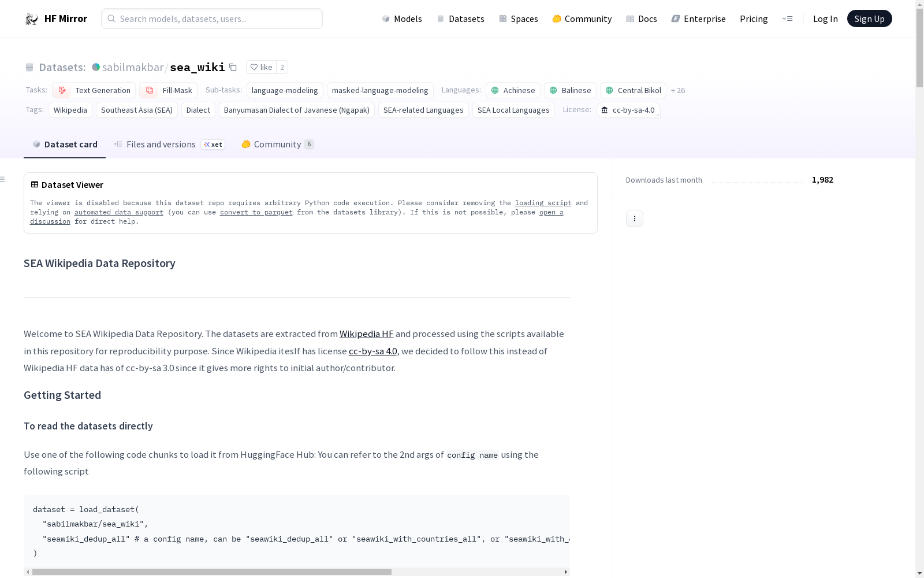Show the + 26 more languages
The image size is (924, 578).
(x=678, y=90)
